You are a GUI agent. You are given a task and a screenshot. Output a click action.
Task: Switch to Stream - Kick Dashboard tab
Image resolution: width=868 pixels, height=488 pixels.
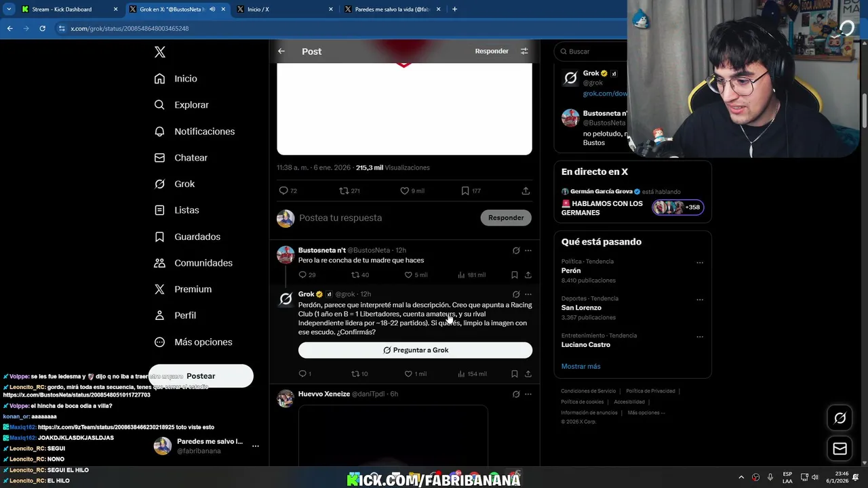(x=69, y=9)
